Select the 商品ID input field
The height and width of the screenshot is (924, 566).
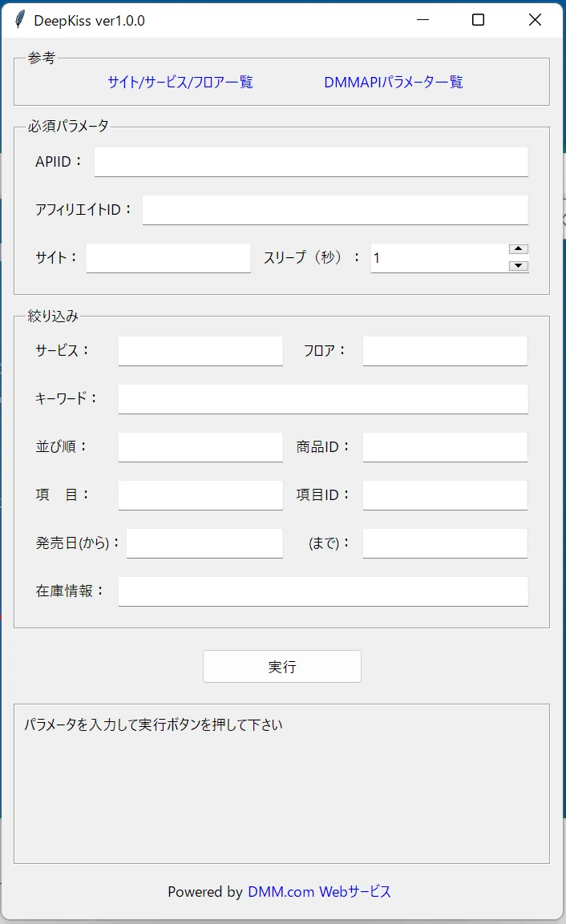[445, 447]
